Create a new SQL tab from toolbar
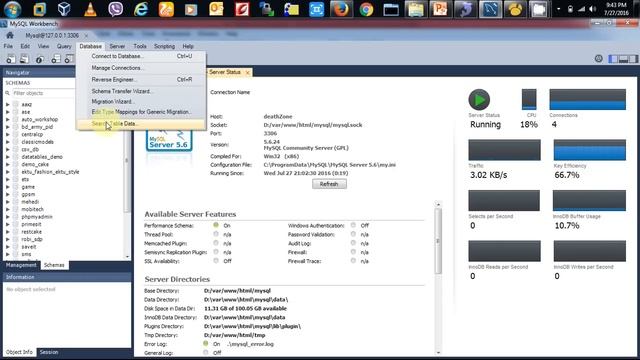Image resolution: width=640 pixels, height=360 pixels. pyautogui.click(x=11, y=59)
